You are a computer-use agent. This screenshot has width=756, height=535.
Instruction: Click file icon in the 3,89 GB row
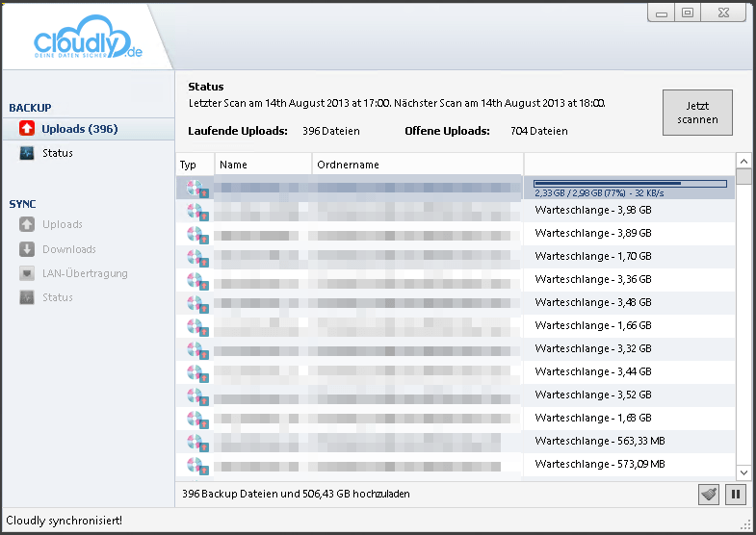[197, 235]
